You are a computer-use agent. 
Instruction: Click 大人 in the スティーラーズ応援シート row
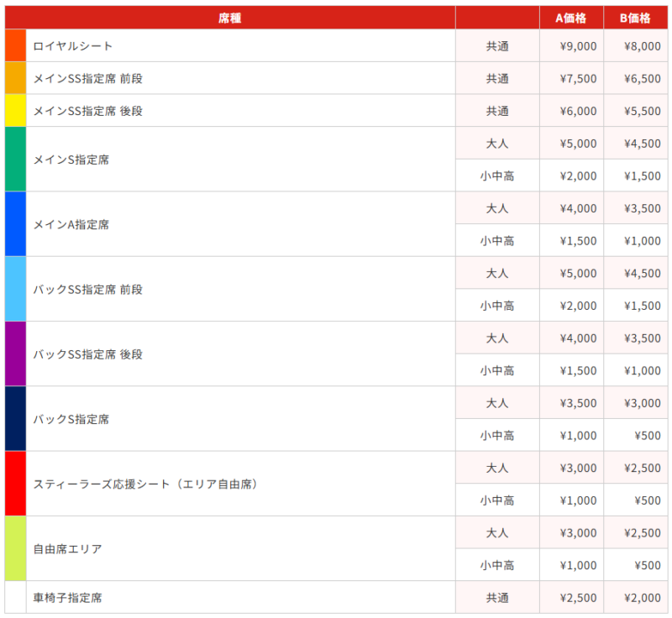497,468
